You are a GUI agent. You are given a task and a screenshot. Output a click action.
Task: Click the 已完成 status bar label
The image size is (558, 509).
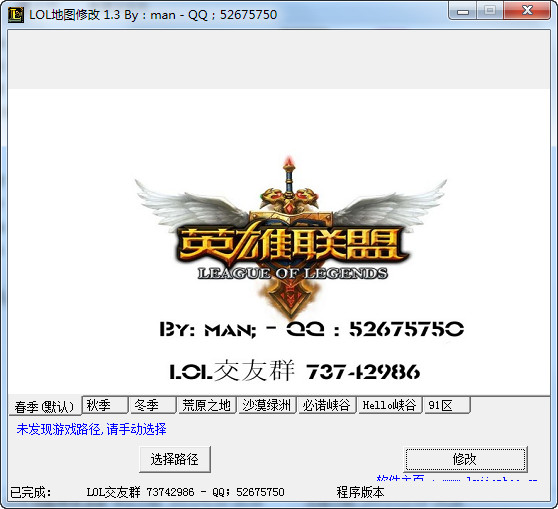click(x=31, y=492)
